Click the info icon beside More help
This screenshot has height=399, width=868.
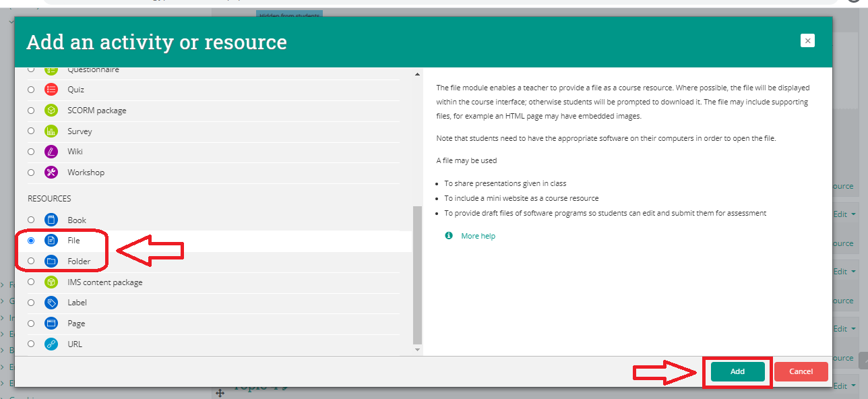(x=449, y=236)
